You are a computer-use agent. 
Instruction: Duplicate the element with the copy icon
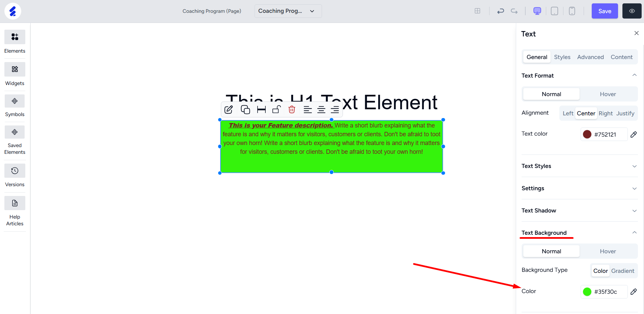point(245,110)
